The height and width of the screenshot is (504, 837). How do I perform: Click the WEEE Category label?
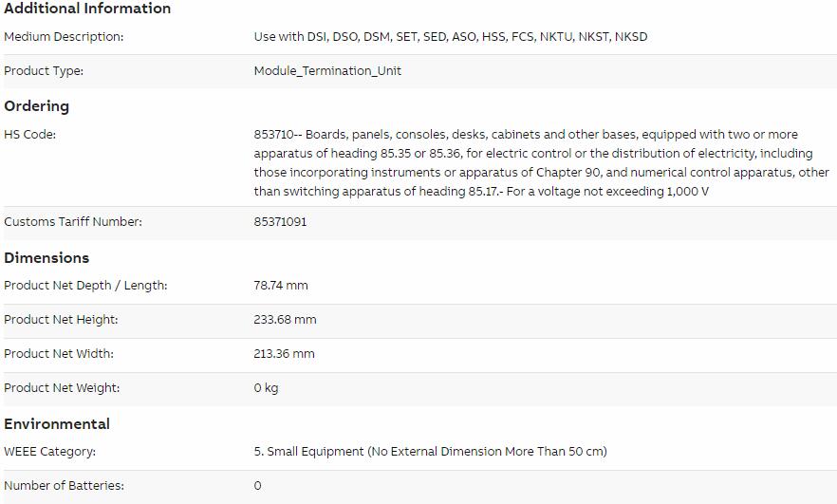click(x=49, y=452)
